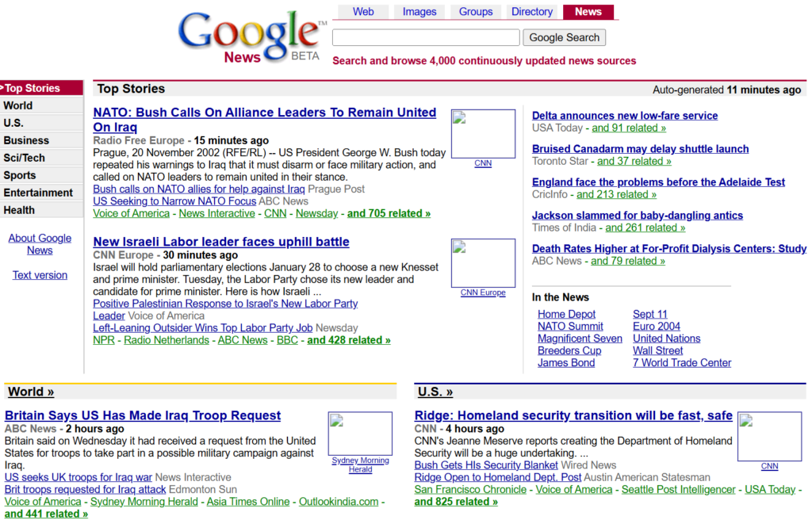Select Sci/Tech in the sidebar
This screenshot has width=812, height=520.
click(25, 158)
